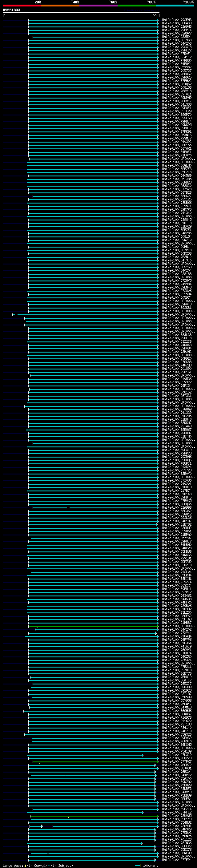
Task: Select label UniRef100_Q39274
Action: pyautogui.click(x=177, y=582)
